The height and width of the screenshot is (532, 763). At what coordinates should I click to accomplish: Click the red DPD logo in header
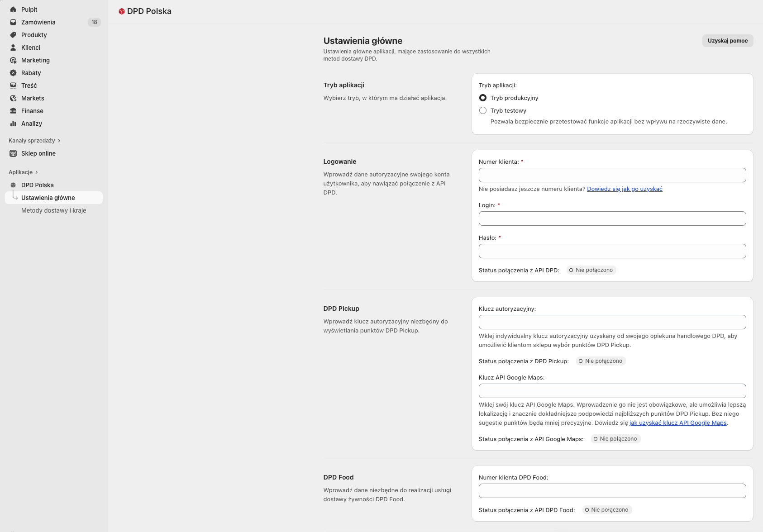(121, 11)
